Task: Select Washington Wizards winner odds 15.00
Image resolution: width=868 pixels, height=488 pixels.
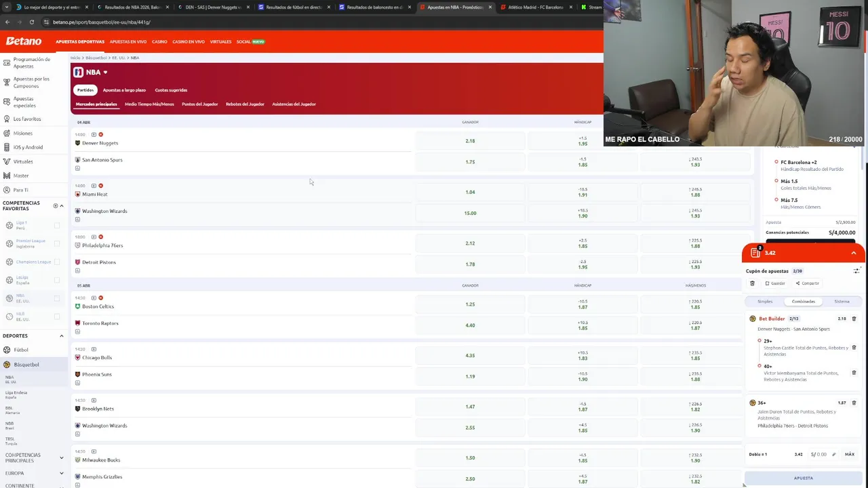Action: point(470,213)
